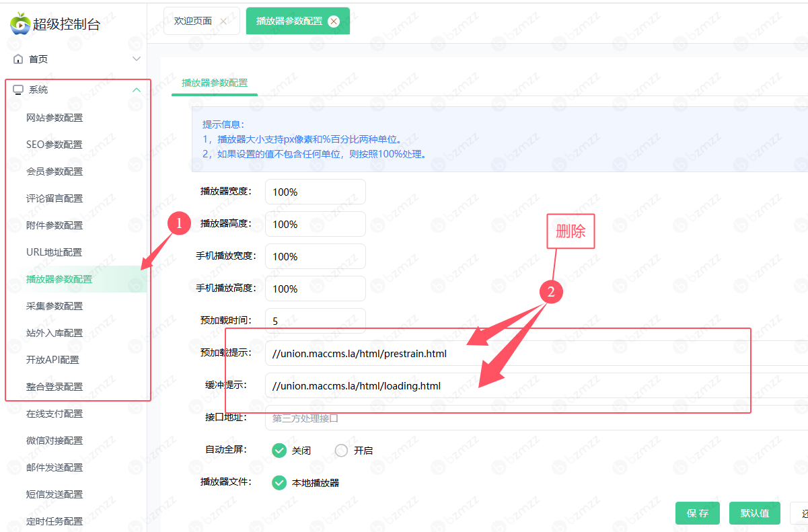Click the 播放器宽度 input field
808x532 pixels.
316,192
